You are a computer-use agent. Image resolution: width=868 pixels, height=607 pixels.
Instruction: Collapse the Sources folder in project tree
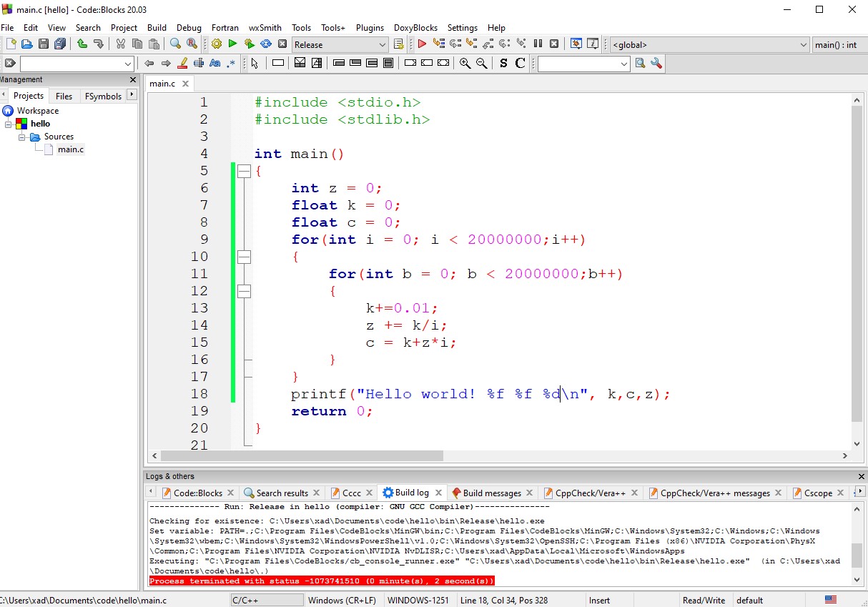click(x=23, y=137)
